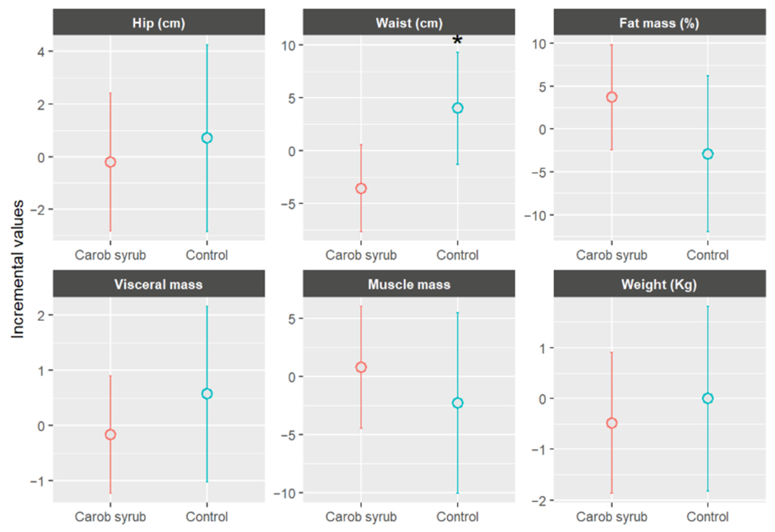Pick the Control marker in Fat mass panel
The image size is (775, 532).
pos(708,154)
